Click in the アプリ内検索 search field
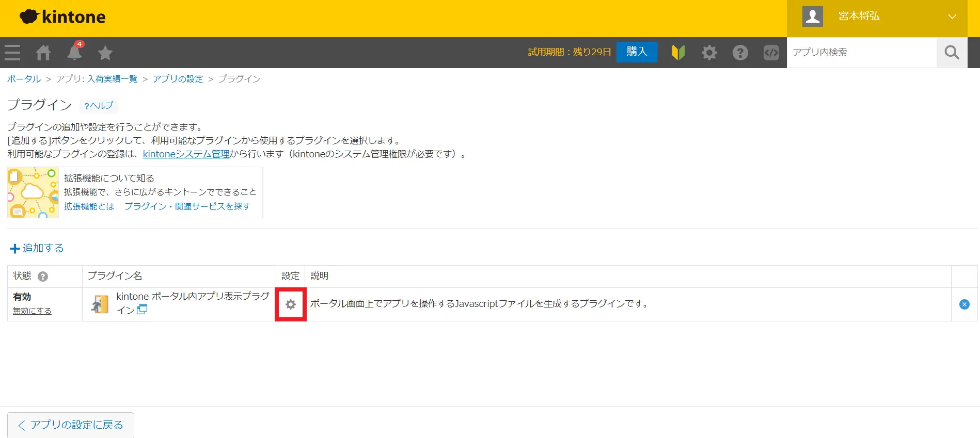 tap(862, 52)
